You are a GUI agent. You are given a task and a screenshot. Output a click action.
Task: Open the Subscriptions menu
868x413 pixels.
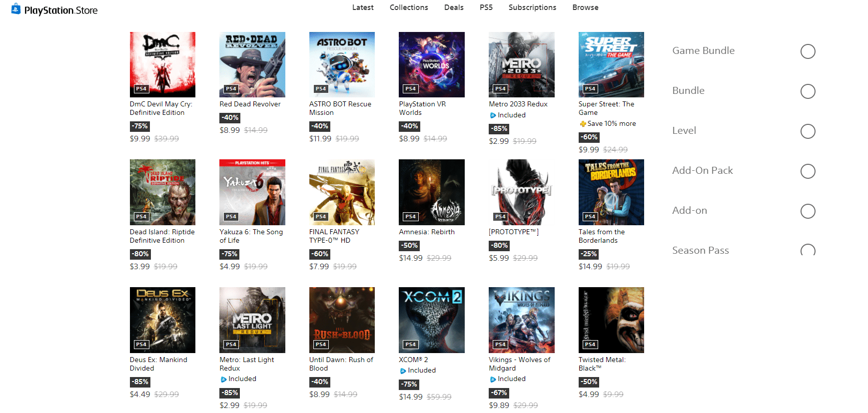[532, 7]
